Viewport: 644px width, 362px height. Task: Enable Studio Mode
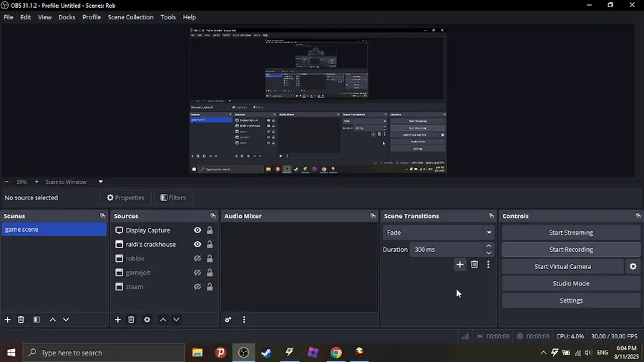pos(571,283)
